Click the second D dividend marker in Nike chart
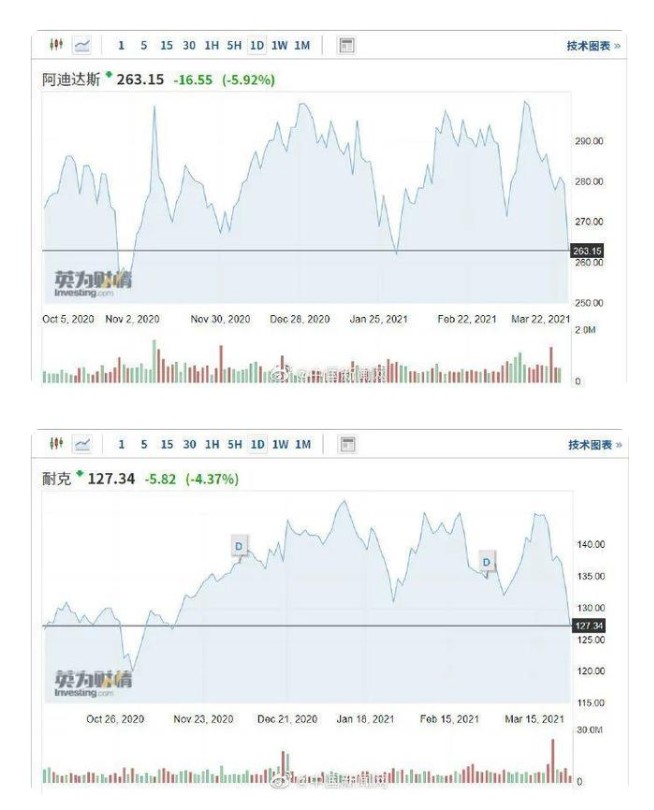This screenshot has width=654, height=810. 487,562
